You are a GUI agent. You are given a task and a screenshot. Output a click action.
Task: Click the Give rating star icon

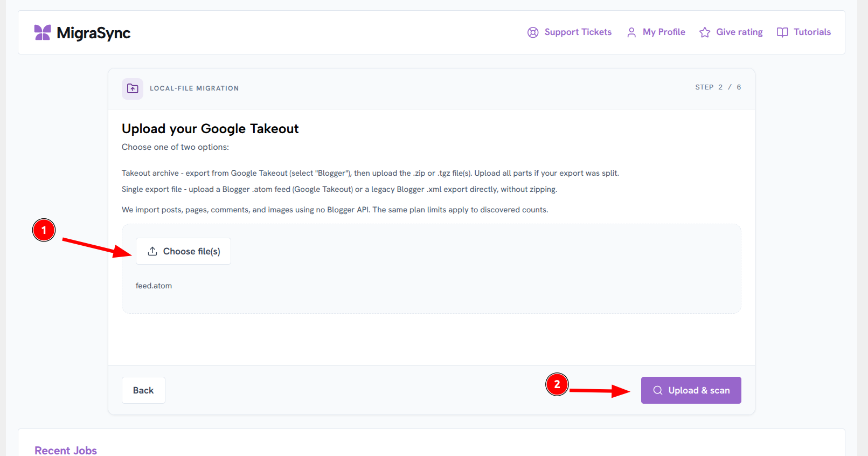coord(705,32)
